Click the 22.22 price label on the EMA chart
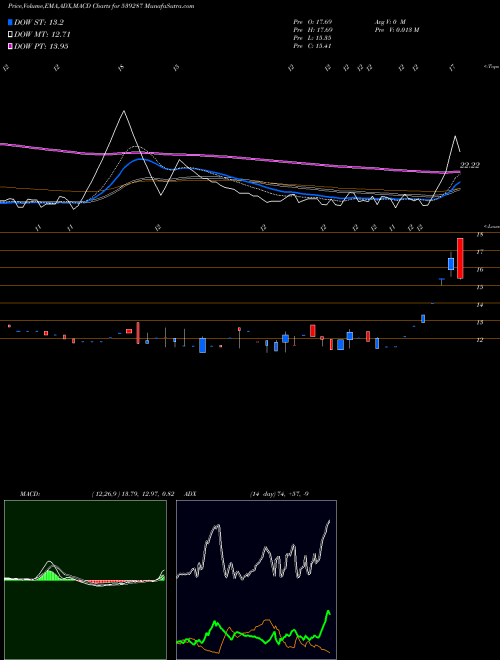500x660 pixels. pyautogui.click(x=470, y=165)
